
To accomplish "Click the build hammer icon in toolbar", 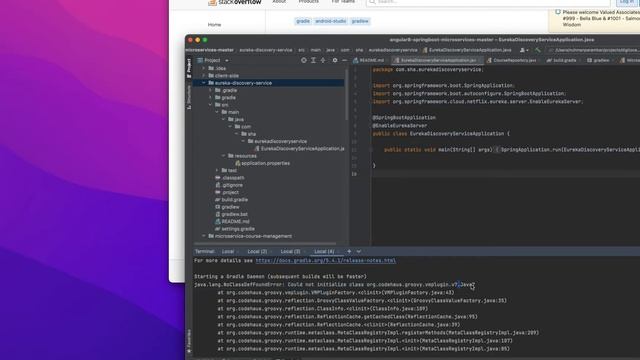I will coord(538,50).
